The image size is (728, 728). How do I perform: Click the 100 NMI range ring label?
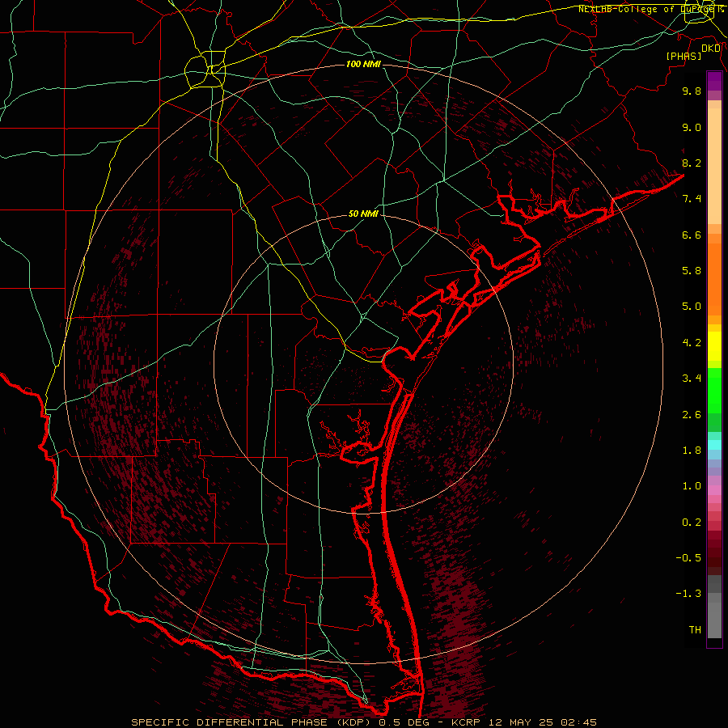(363, 64)
